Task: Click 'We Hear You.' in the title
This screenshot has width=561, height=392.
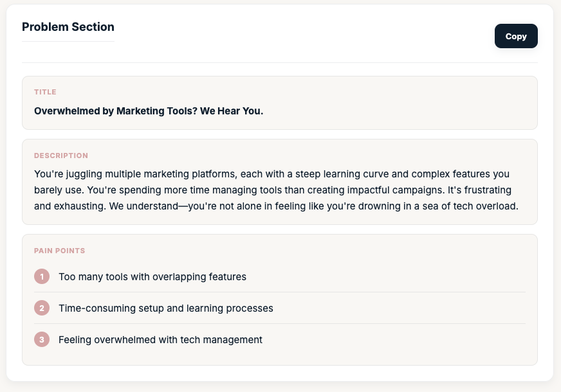Action: point(232,111)
